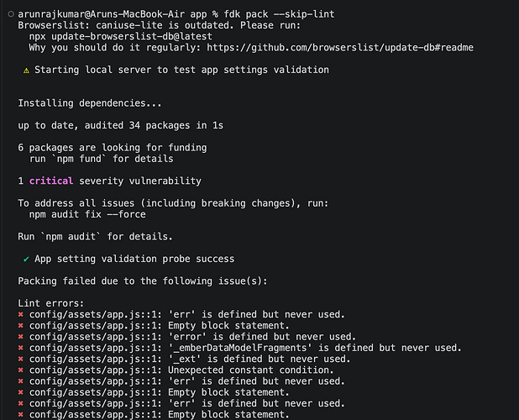Image resolution: width=519 pixels, height=420 pixels.
Task: Open the GitHub browserslist update-db readme link
Action: coord(378,48)
